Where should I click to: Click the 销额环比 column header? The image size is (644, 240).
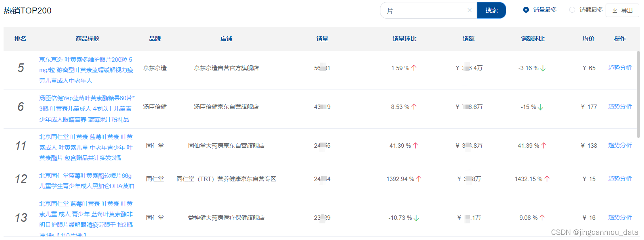[533, 39]
